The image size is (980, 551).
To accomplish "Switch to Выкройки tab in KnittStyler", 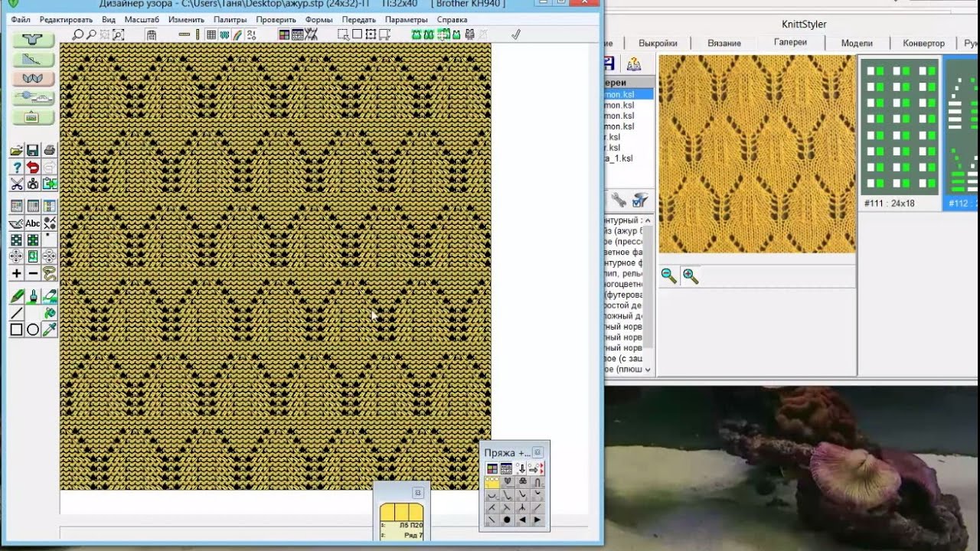I will click(658, 44).
